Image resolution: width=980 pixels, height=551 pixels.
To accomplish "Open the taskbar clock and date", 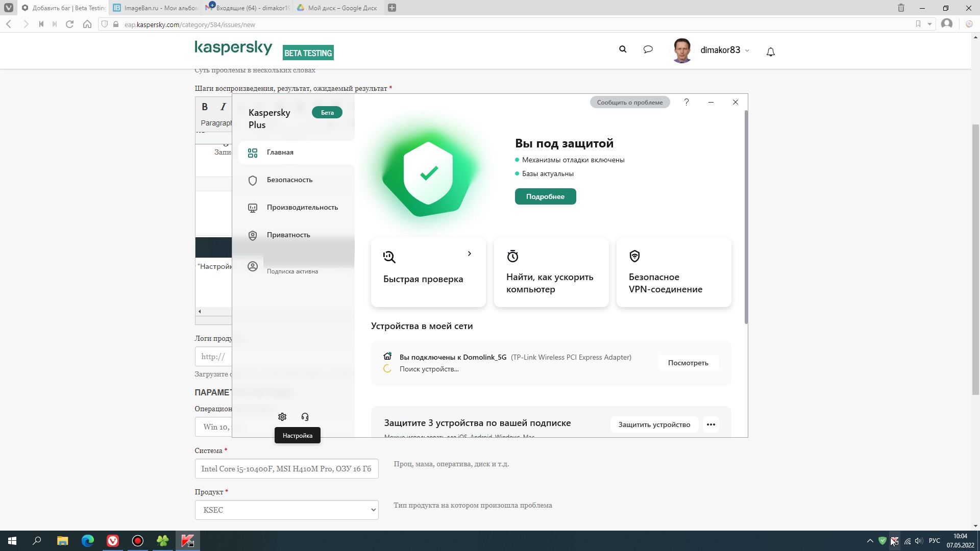I will 960,541.
